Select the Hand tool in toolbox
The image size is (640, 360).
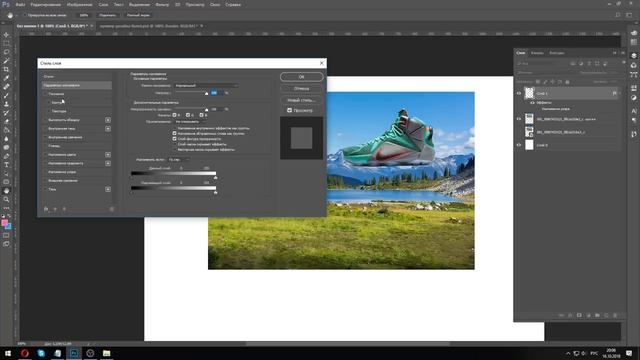click(x=6, y=191)
